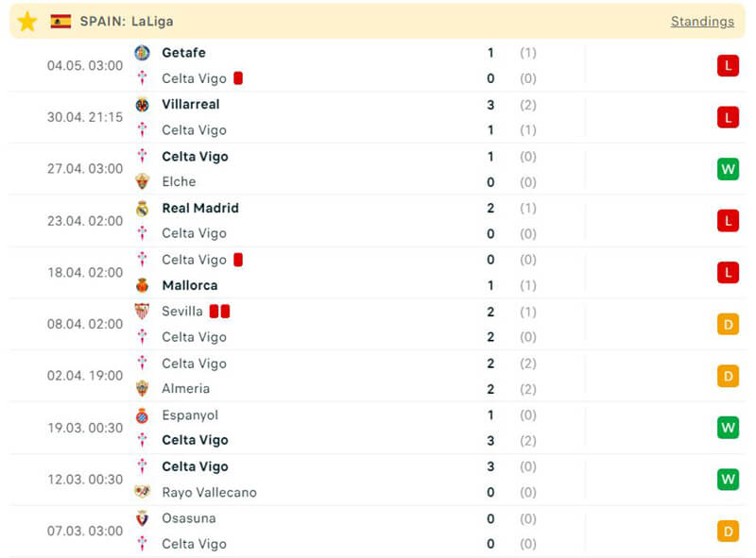756x558 pixels.
Task: Click the yellow favorite star icon
Action: 27,21
